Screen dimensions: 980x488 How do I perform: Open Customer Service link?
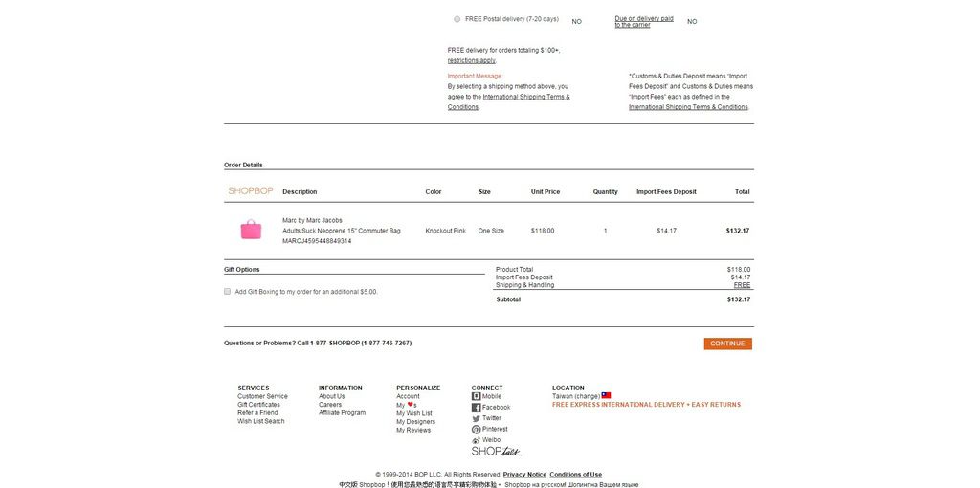point(262,396)
